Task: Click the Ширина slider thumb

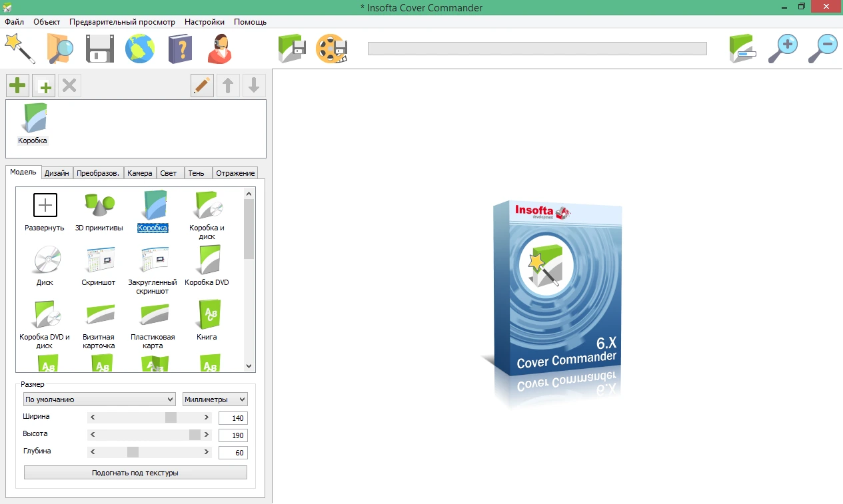Action: tap(171, 417)
